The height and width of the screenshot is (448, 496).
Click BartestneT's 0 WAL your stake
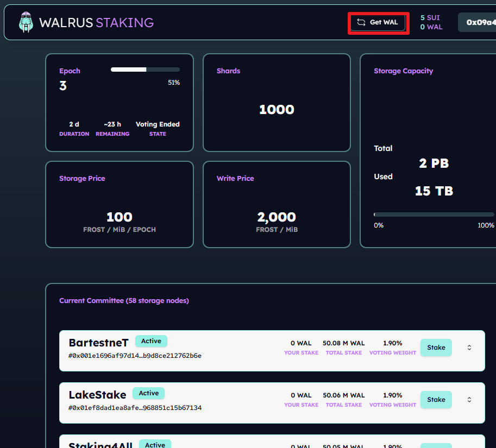click(301, 343)
